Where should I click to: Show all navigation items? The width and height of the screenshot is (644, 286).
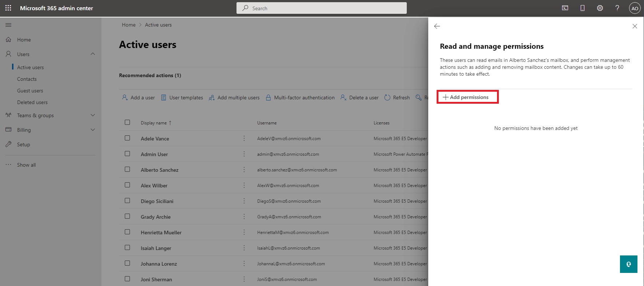tap(26, 165)
